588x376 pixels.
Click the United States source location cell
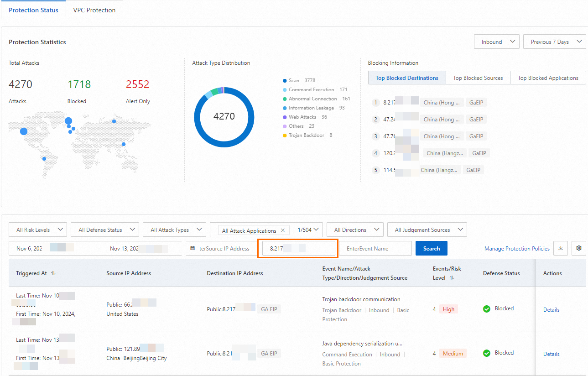[x=123, y=314]
